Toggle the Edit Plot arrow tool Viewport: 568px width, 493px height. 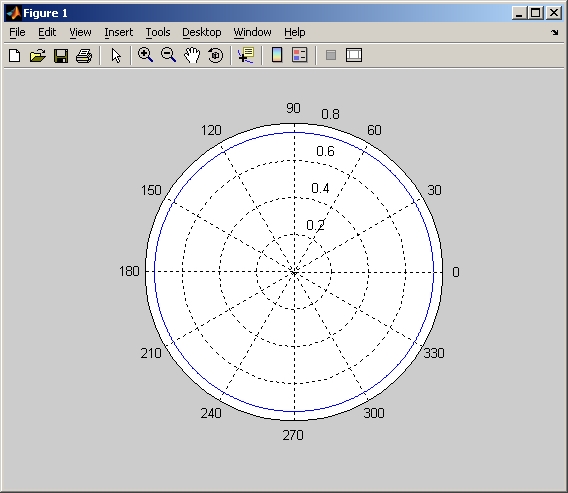point(116,56)
